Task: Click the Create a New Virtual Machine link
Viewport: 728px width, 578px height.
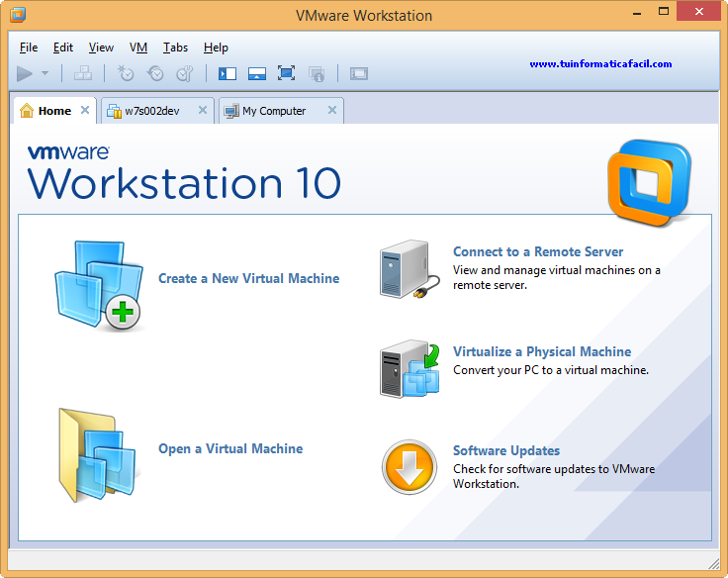Action: pos(249,278)
